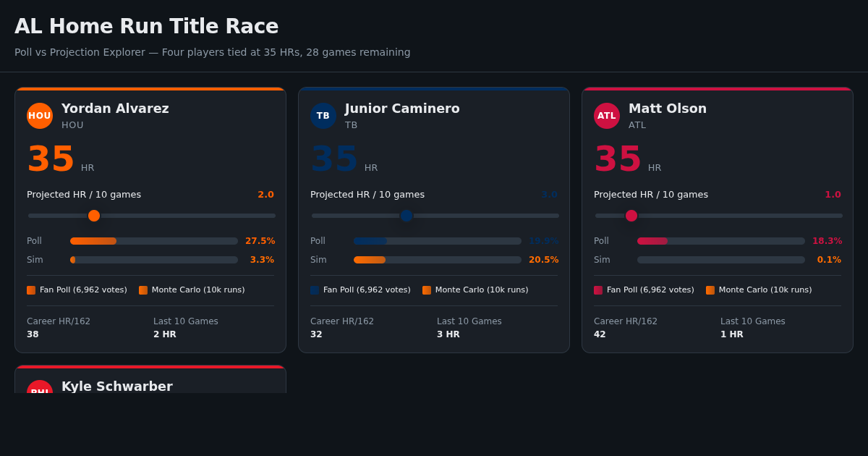Viewport: 868px width, 456px height.
Task: Adjust Junior Caminero's projected HR slider
Action: [435, 216]
